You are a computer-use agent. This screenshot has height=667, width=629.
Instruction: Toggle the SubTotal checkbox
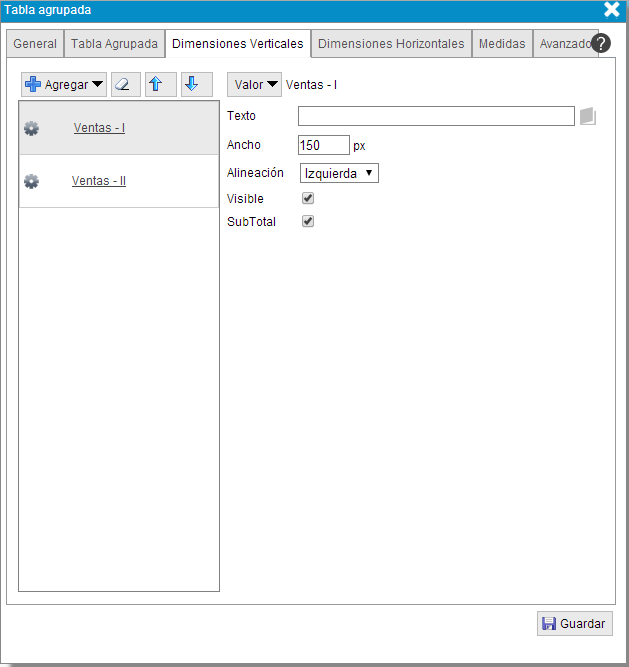[x=308, y=222]
